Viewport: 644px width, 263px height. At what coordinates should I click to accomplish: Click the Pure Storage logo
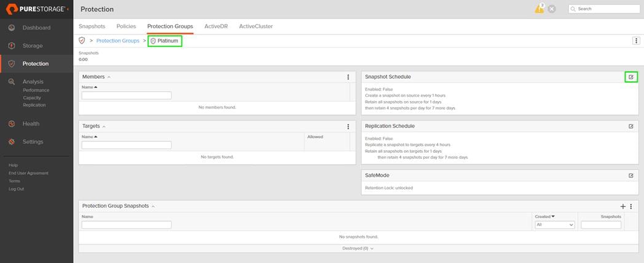tap(35, 9)
